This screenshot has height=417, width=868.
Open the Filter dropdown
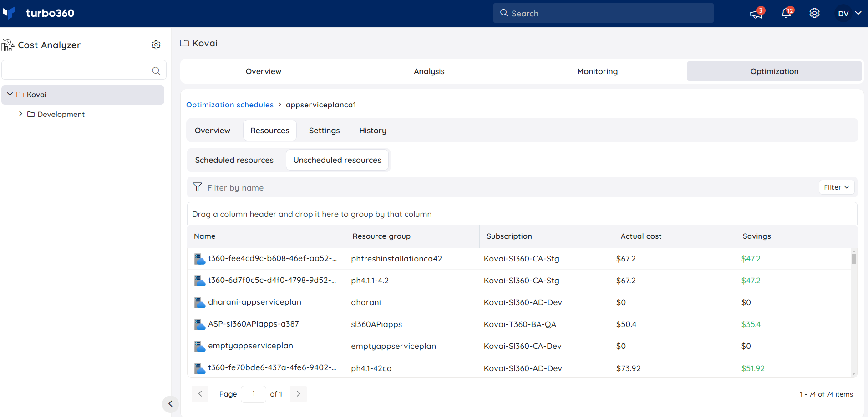coord(837,187)
